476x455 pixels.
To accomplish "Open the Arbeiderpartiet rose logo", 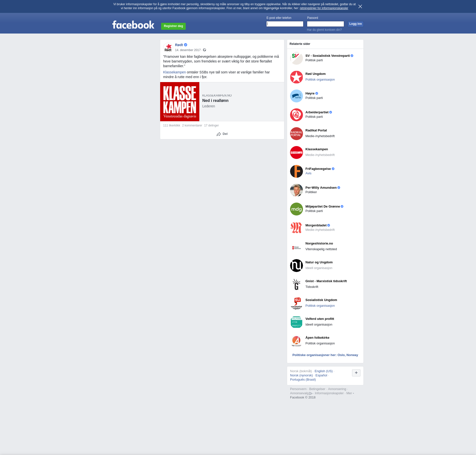I will coord(297,115).
